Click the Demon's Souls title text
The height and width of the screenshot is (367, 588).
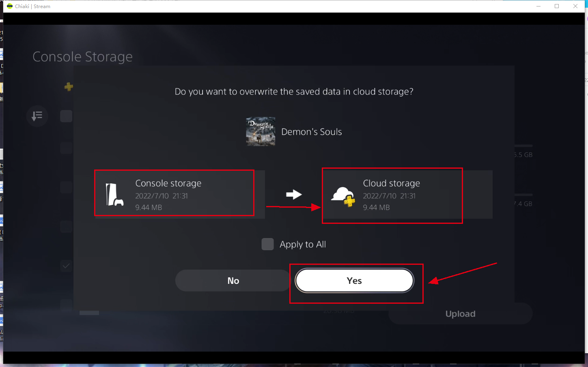311,132
